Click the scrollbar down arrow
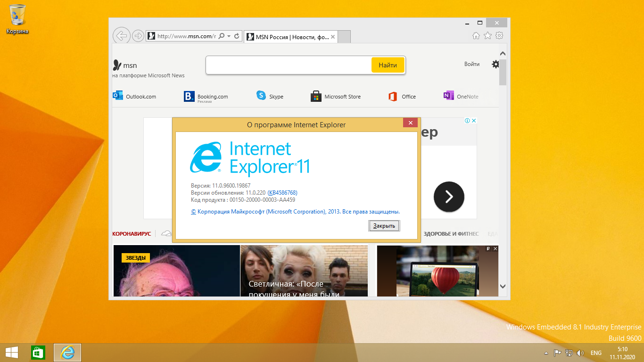The height and width of the screenshot is (362, 644). coord(503,286)
